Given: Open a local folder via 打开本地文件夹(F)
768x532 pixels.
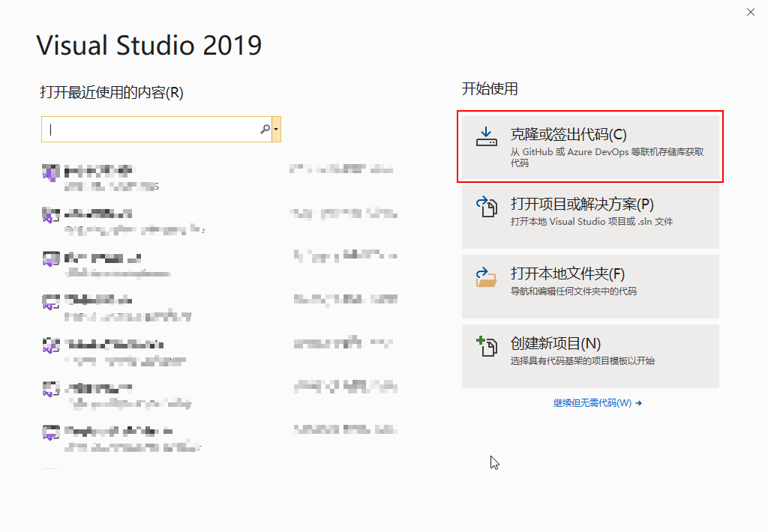Looking at the screenshot, I should [590, 286].
